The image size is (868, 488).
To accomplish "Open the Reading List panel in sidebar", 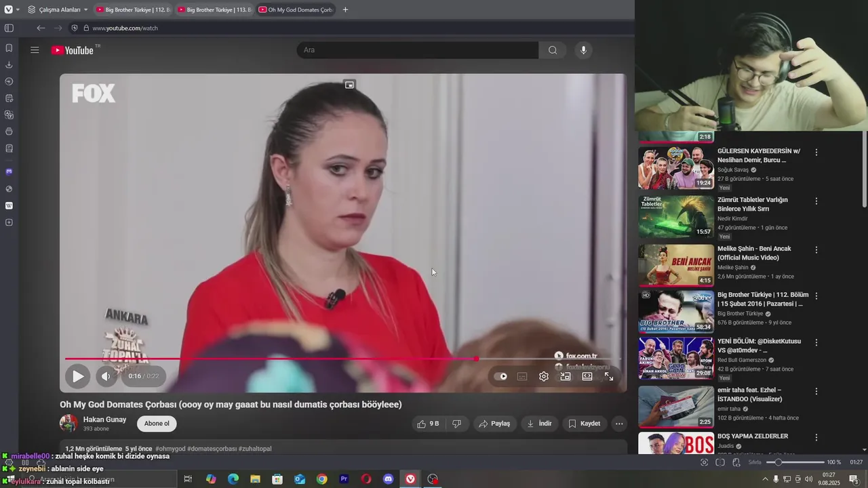I will (9, 148).
